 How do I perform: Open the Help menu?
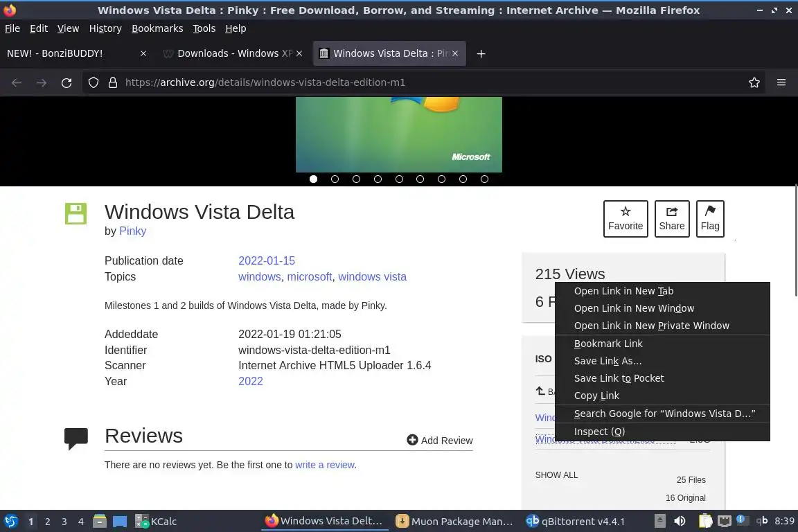point(236,28)
